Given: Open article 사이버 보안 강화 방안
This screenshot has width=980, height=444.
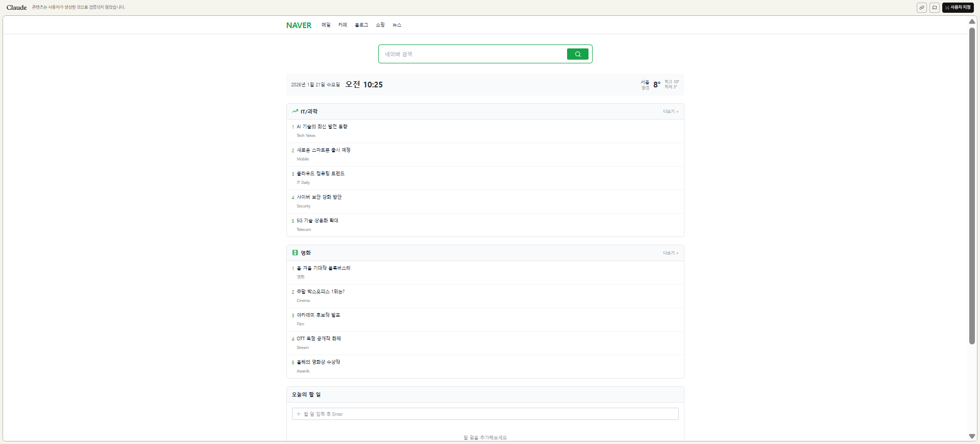Looking at the screenshot, I should tap(319, 197).
